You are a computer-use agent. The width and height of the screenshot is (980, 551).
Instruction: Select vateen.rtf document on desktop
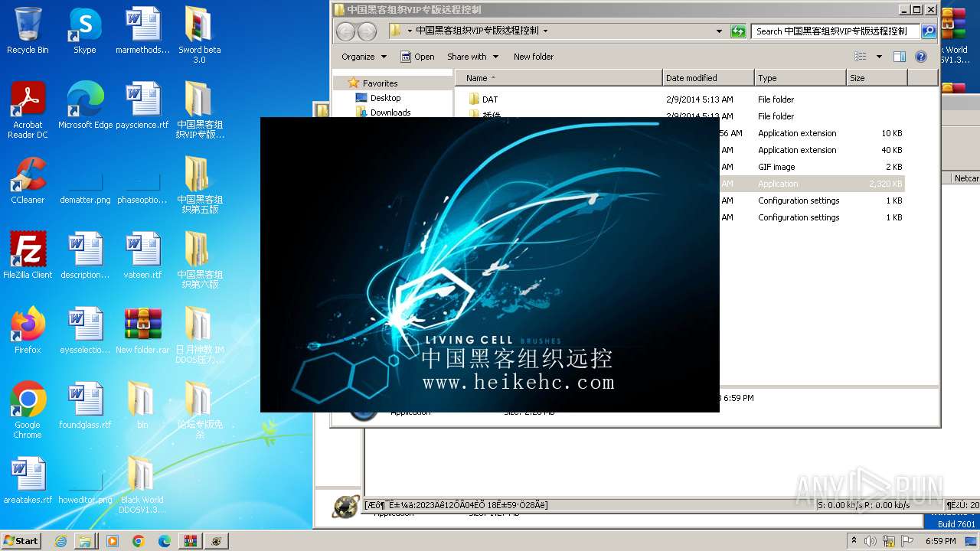click(142, 255)
